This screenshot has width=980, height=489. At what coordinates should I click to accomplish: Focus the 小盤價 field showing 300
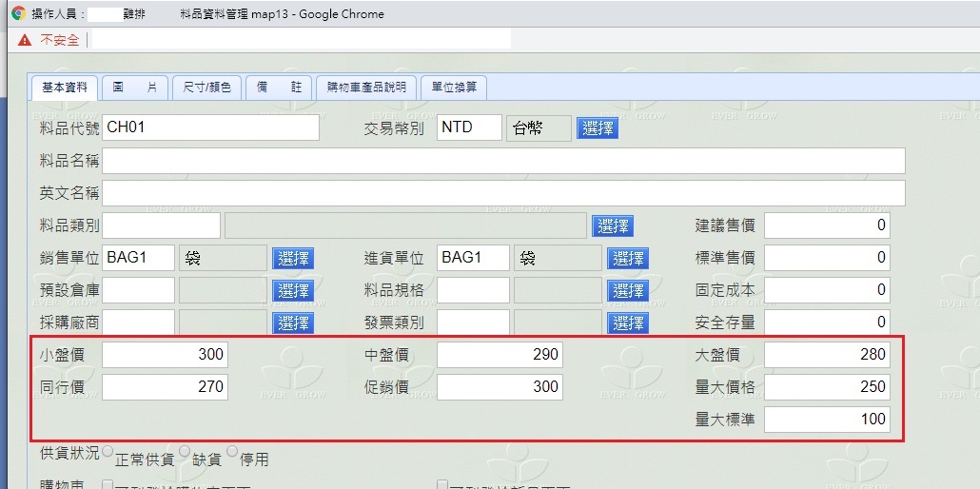point(165,355)
